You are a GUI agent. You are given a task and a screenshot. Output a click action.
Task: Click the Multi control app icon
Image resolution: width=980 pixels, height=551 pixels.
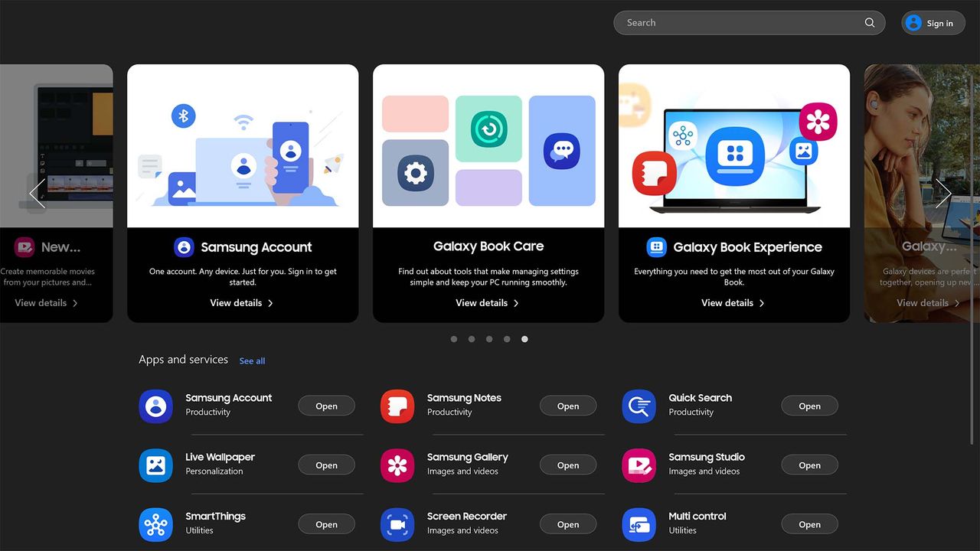pyautogui.click(x=639, y=524)
